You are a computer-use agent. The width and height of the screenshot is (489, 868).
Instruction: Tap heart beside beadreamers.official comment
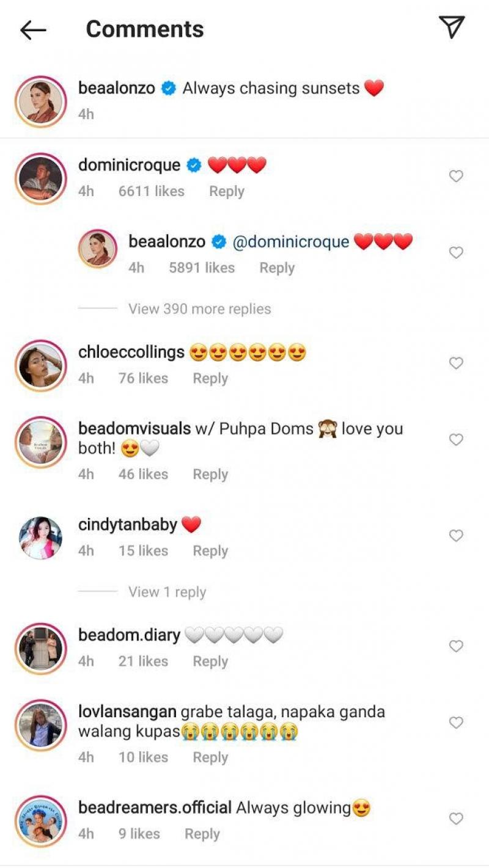click(x=456, y=819)
